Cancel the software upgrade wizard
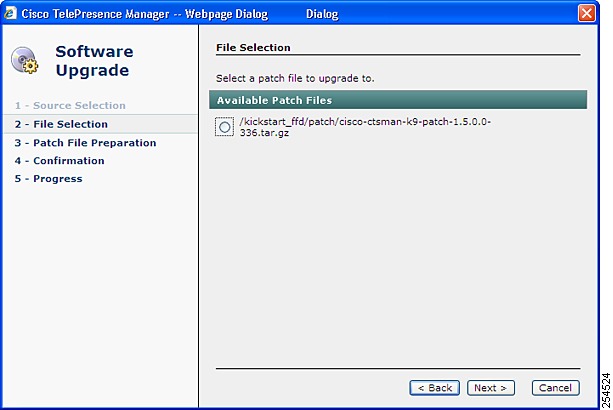The height and width of the screenshot is (410, 613). [x=556, y=388]
